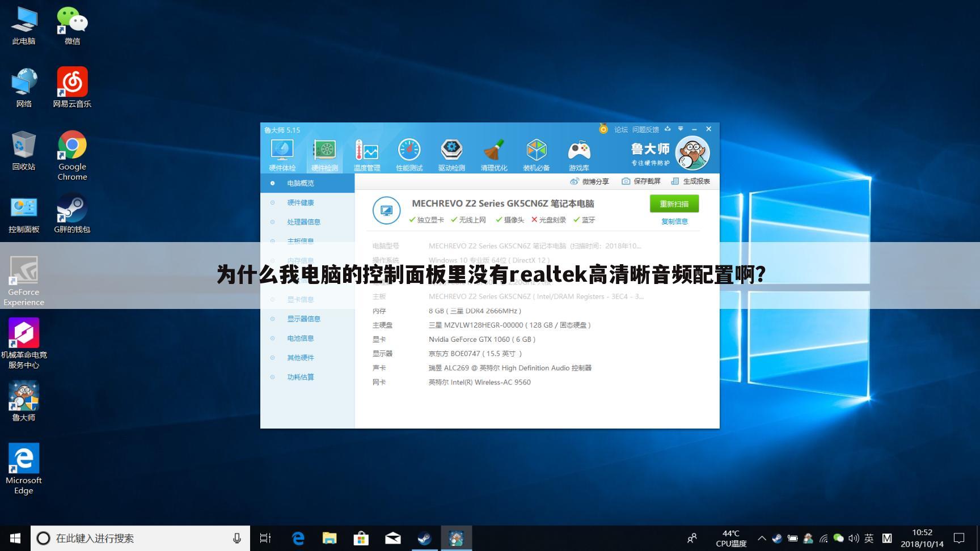Click 保存截屏 save screenshot
Viewport: 980px width, 551px height.
(641, 181)
